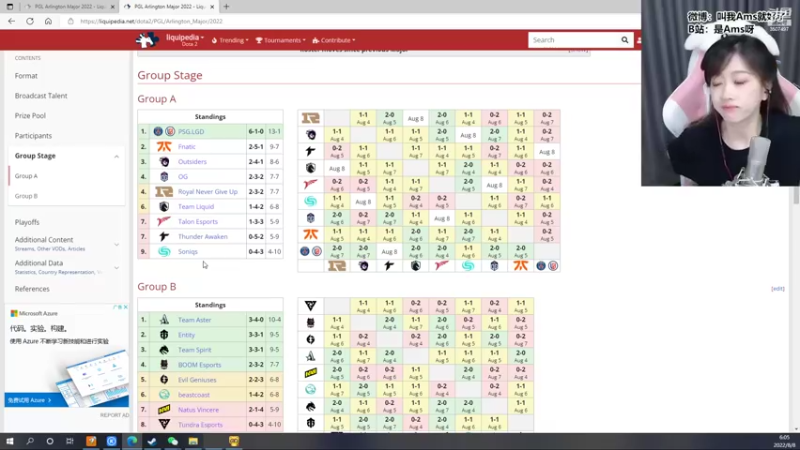Click Soniqs logo in standings

pyautogui.click(x=164, y=252)
